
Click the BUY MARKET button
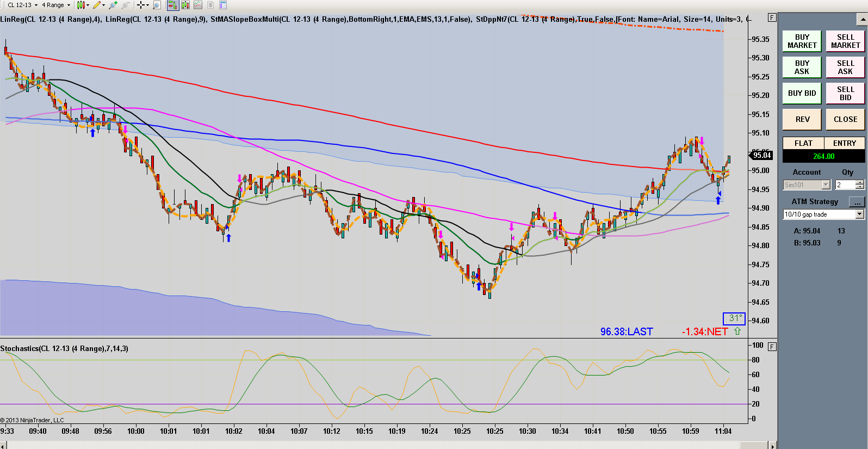click(x=802, y=41)
